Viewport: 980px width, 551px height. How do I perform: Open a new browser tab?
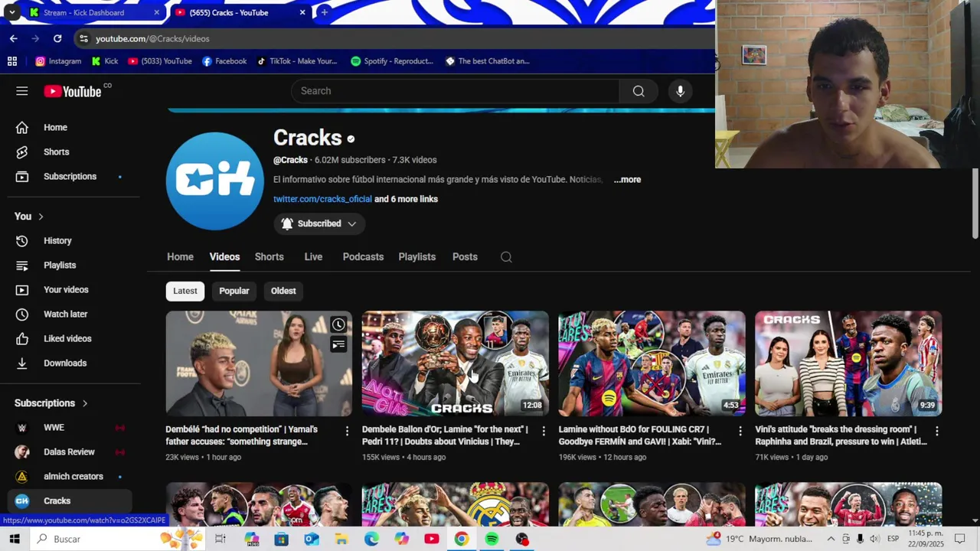click(325, 12)
